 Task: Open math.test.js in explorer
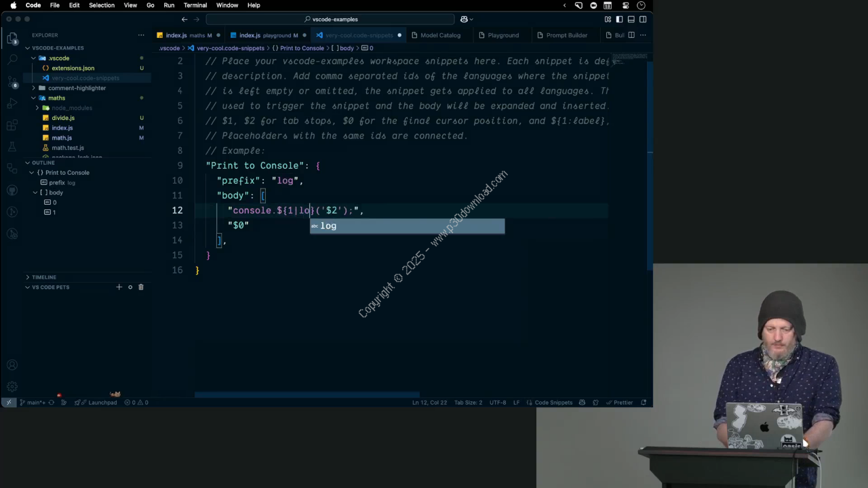(x=68, y=148)
